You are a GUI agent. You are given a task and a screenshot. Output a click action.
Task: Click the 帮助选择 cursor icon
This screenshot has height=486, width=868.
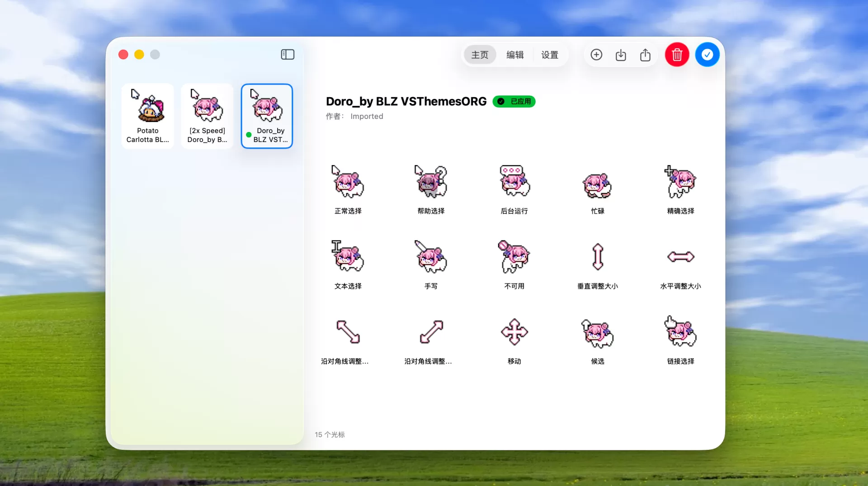[431, 182]
